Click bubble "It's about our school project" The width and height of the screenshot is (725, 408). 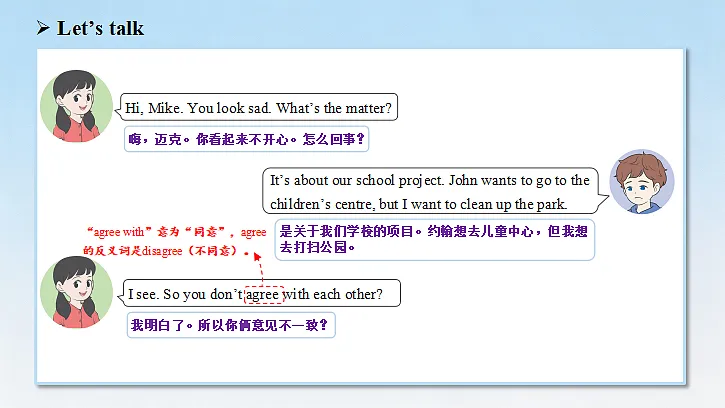pos(434,191)
